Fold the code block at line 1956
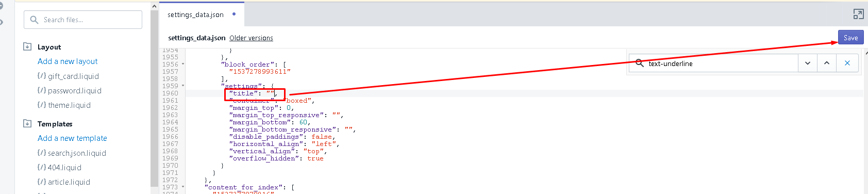Screen dimensions: 868x194 point(183,64)
